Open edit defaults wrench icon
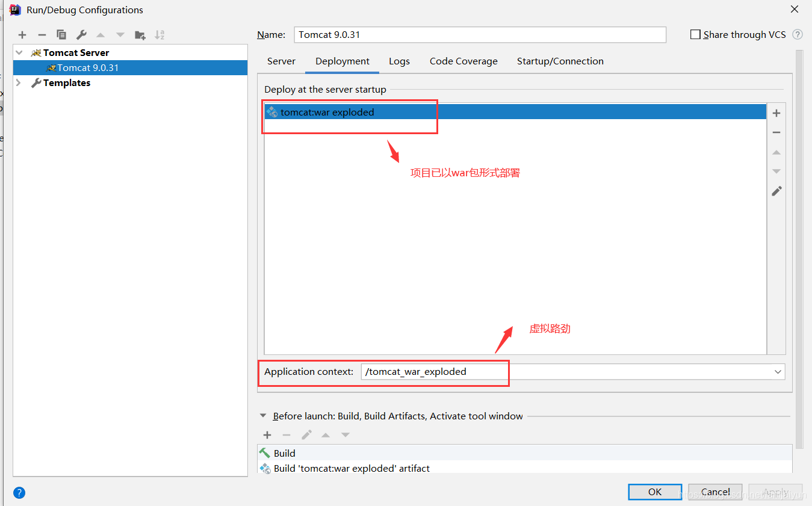The image size is (812, 506). (x=81, y=35)
